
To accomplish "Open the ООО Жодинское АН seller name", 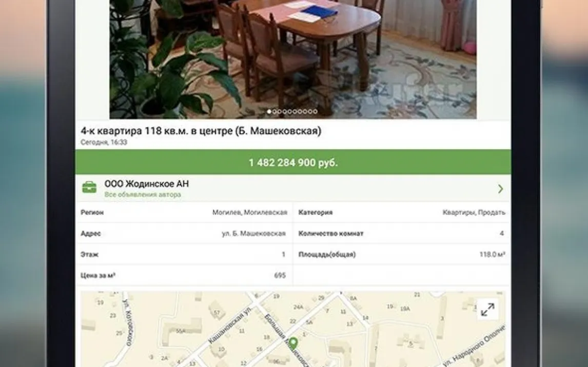I will pos(147,184).
